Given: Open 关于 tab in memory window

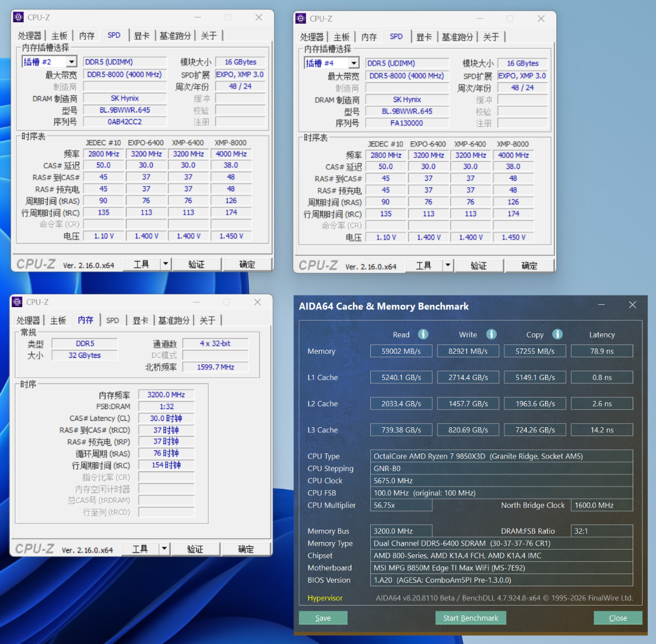Looking at the screenshot, I should point(207,321).
